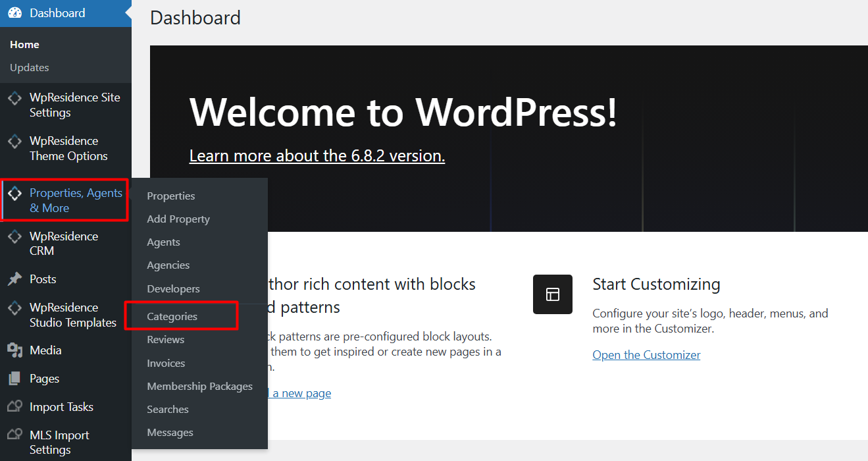Click the Posts pushpin icon
The image size is (868, 461).
14,279
